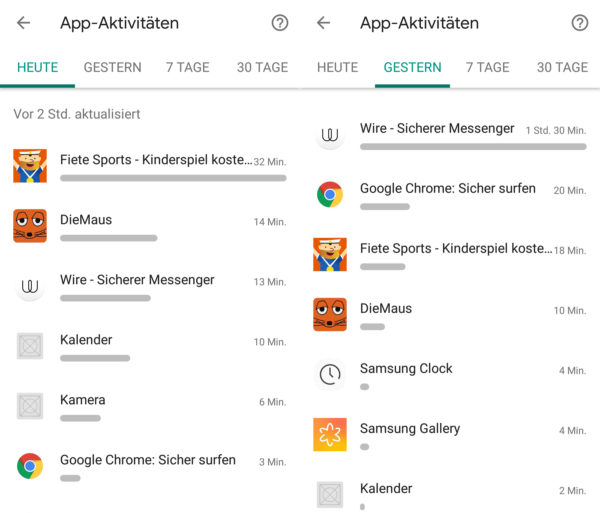Viewport: 600px width, 513px height.
Task: Open Wire entry with 13 Min.
Action: click(150, 286)
